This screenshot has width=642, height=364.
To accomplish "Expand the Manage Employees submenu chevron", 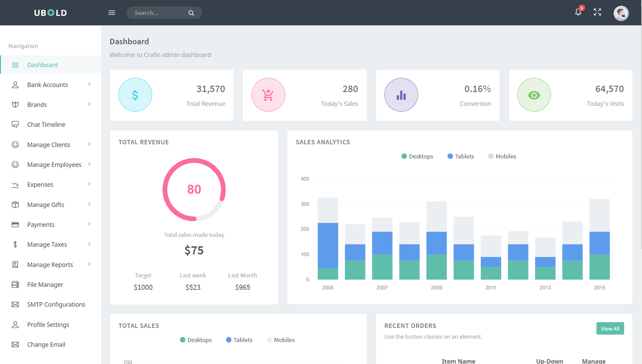I will (89, 164).
